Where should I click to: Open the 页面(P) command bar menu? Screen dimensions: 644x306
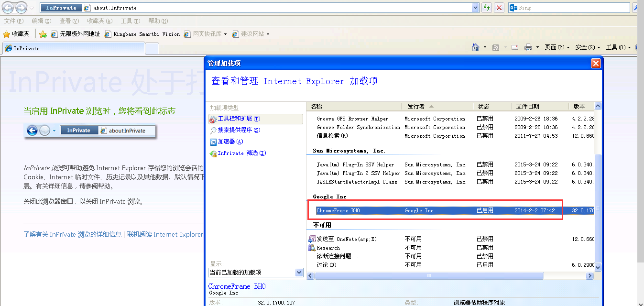click(557, 47)
